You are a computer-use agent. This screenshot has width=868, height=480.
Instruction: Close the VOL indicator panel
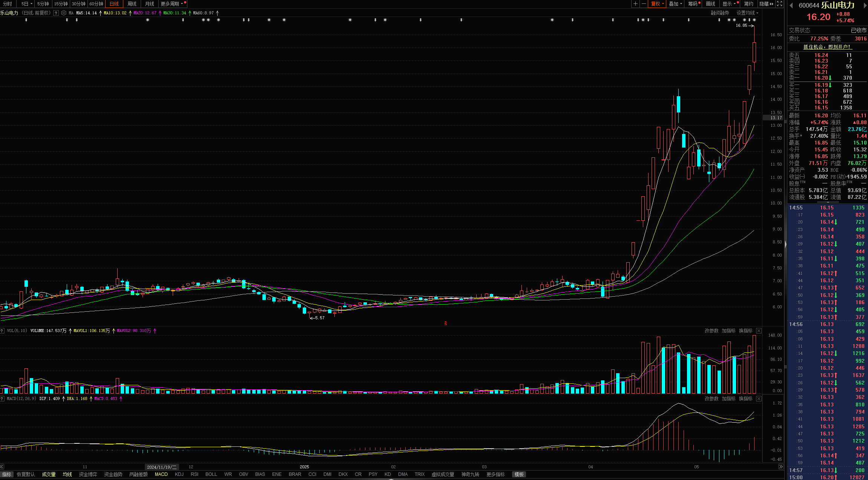pyautogui.click(x=759, y=331)
